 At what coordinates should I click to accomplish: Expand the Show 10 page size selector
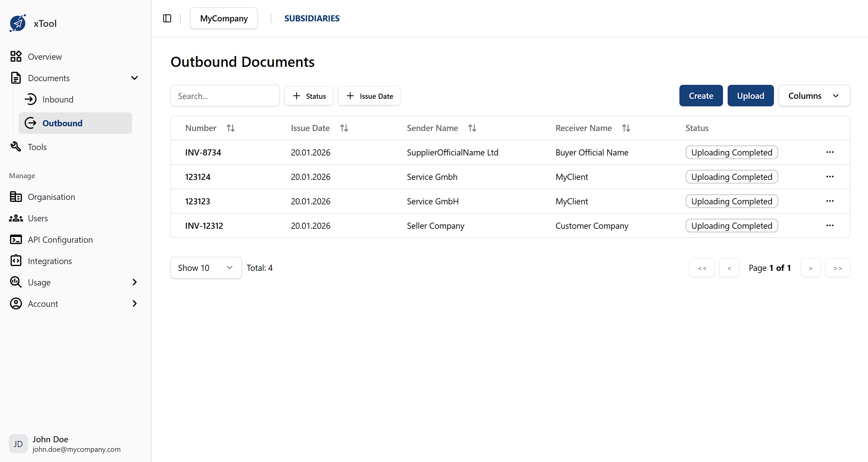206,267
